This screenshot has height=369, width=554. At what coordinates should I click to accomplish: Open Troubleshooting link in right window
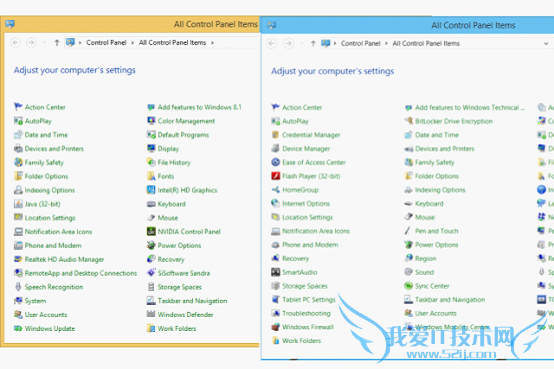click(x=306, y=313)
